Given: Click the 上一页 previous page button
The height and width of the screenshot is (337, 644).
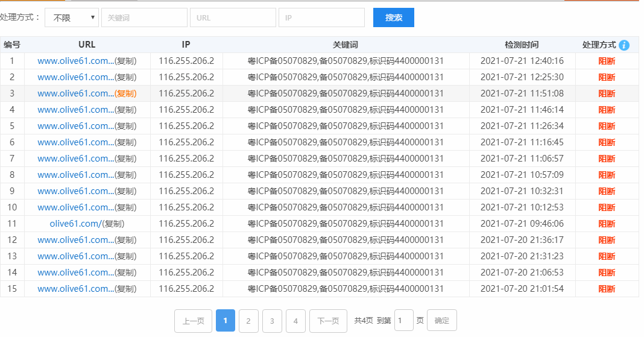Looking at the screenshot, I should 193,321.
